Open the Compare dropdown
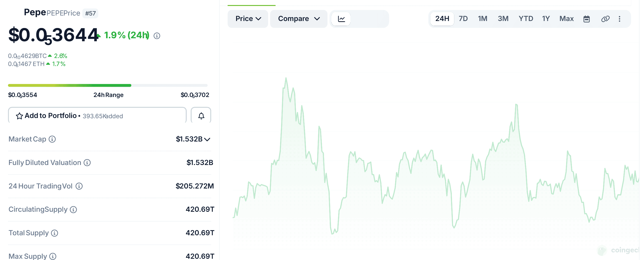Viewport: 644px width, 260px height. (x=299, y=19)
